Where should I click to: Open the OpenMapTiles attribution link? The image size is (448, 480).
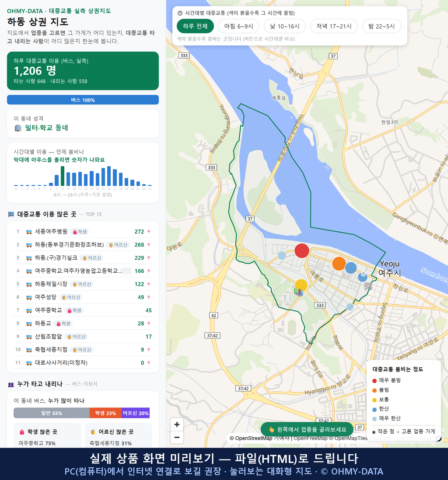click(349, 438)
